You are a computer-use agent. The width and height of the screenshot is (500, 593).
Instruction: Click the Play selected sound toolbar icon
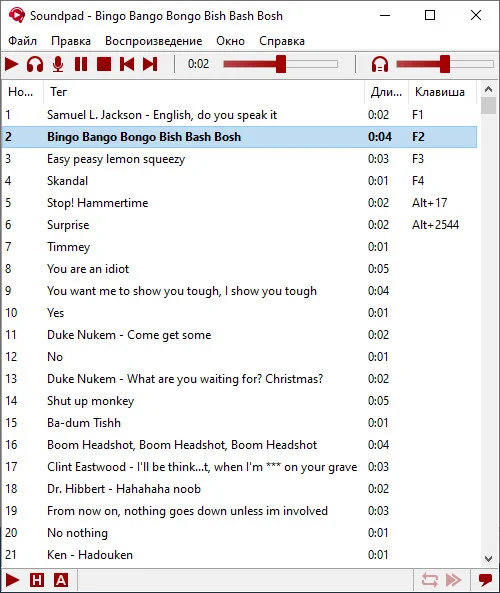point(12,64)
